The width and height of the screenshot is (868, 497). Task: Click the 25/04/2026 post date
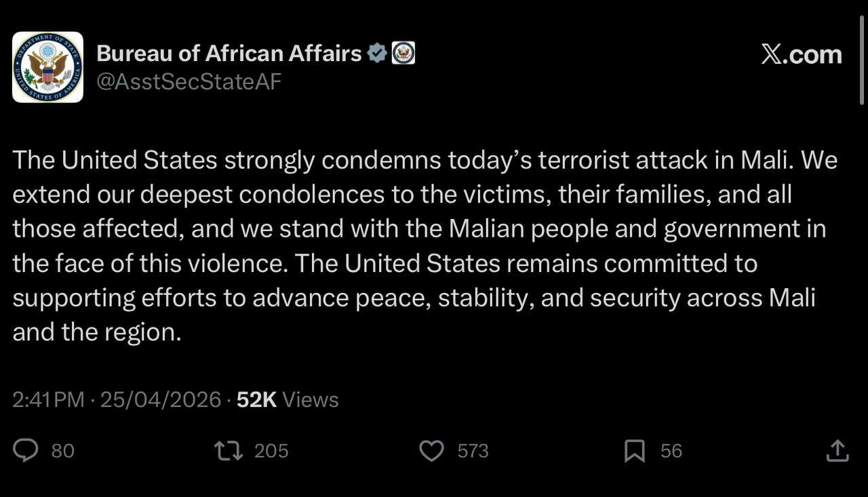pos(161,399)
